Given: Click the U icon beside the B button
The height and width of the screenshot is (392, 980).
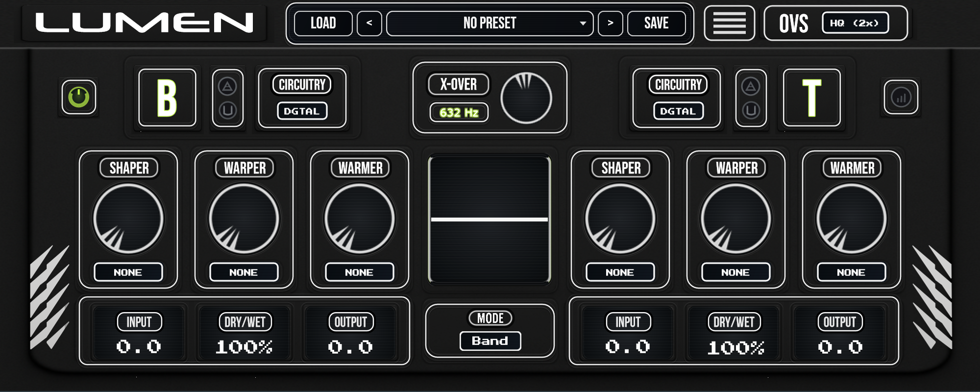Looking at the screenshot, I should 227,110.
